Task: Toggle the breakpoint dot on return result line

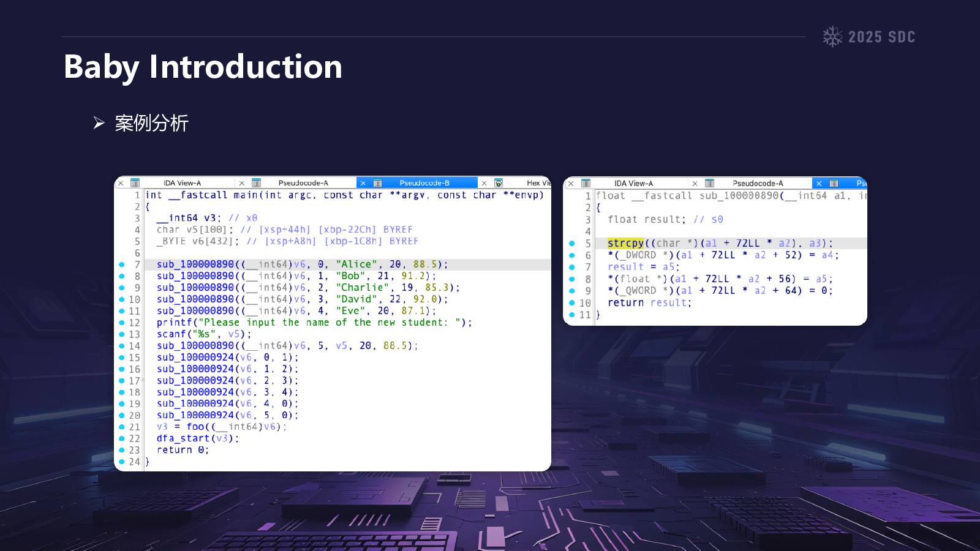Action: 572,303
